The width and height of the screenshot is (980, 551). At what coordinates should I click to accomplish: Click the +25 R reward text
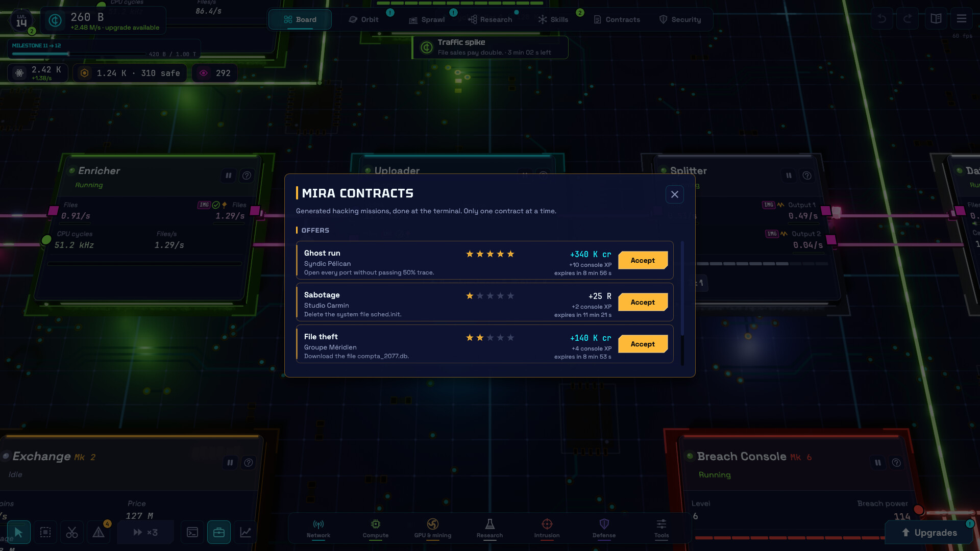pyautogui.click(x=600, y=296)
